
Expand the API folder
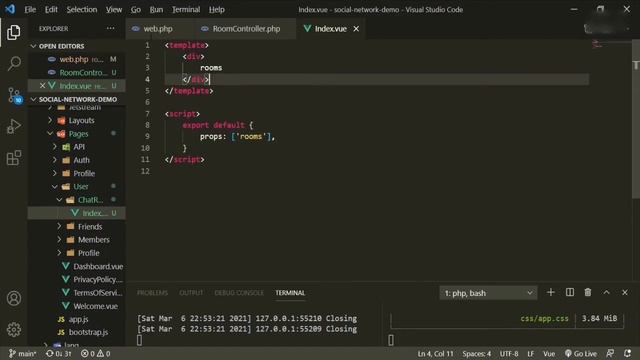pos(76,147)
